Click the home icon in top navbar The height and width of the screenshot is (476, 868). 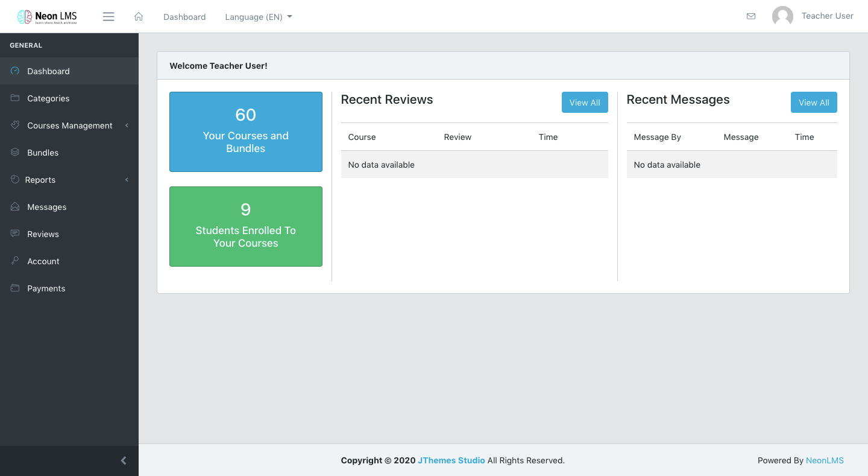click(139, 17)
